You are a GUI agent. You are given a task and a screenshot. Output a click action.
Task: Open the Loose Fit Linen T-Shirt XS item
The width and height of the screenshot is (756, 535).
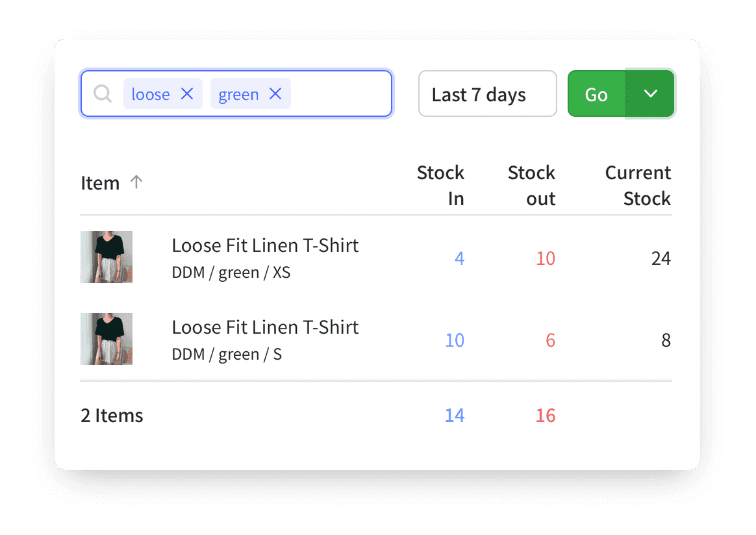coord(265,245)
